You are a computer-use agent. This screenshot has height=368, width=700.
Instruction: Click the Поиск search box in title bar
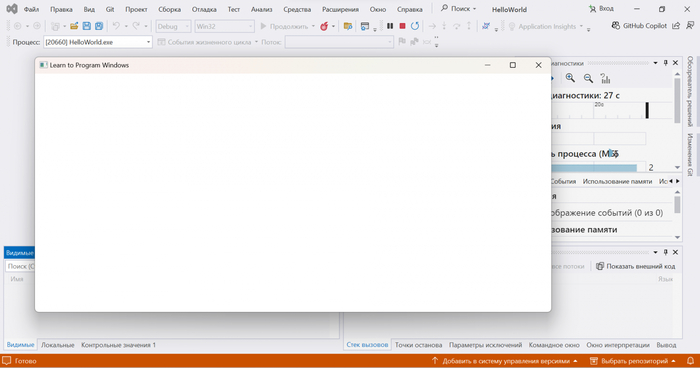458,8
